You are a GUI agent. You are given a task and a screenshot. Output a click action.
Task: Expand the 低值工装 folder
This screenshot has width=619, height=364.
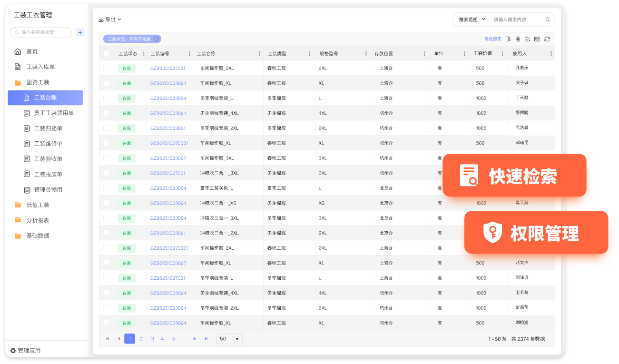coord(38,205)
